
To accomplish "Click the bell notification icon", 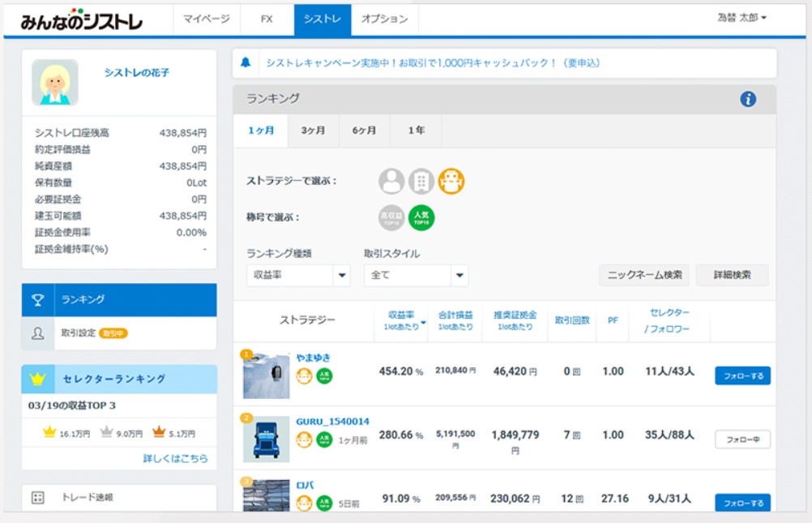I will point(246,63).
